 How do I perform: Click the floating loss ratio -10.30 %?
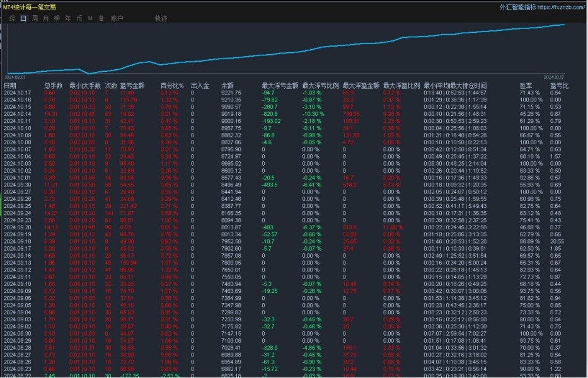click(x=313, y=114)
